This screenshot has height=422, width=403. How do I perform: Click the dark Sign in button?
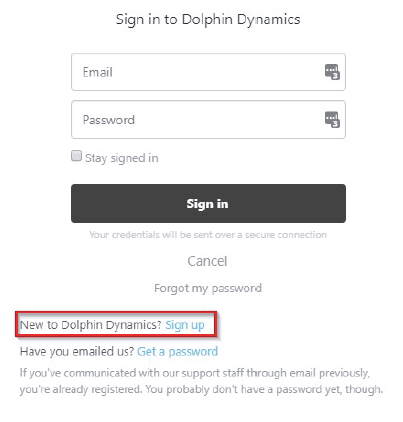point(208,203)
